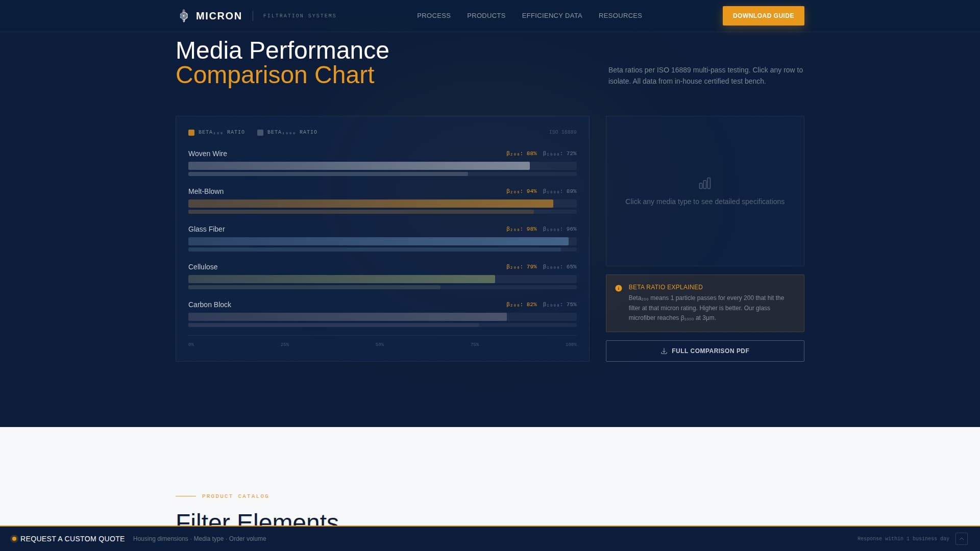
Task: Click the ISO 16889 label in the chart header
Action: pos(562,132)
